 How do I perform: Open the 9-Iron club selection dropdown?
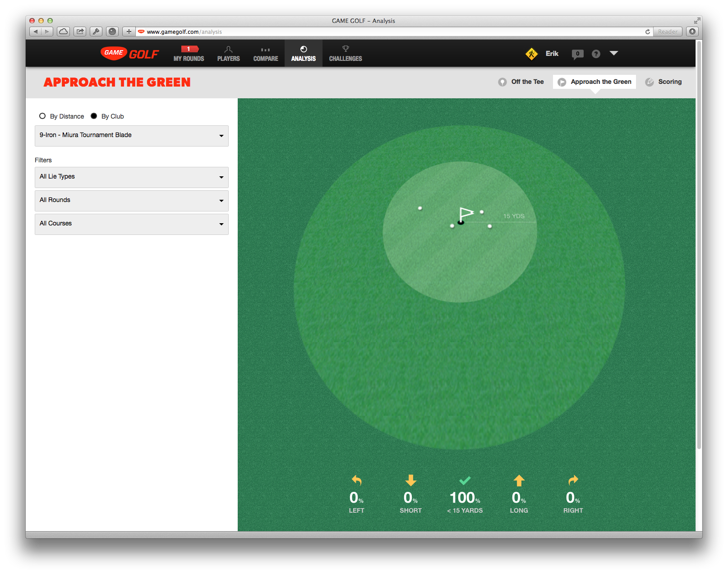coord(131,136)
